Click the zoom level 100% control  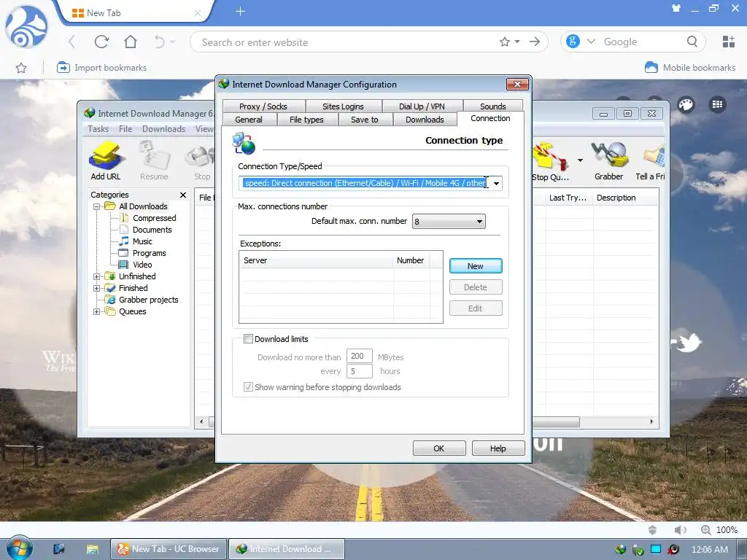point(719,529)
